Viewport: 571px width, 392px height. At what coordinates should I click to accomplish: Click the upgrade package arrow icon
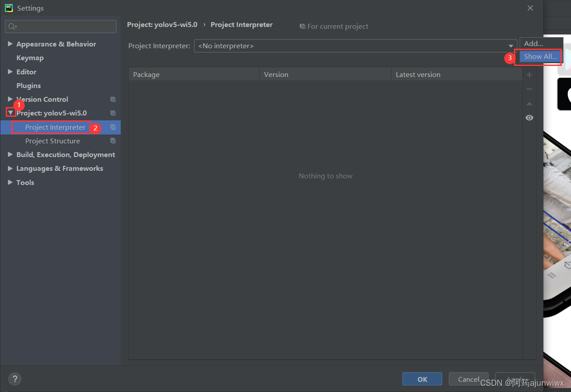point(529,104)
